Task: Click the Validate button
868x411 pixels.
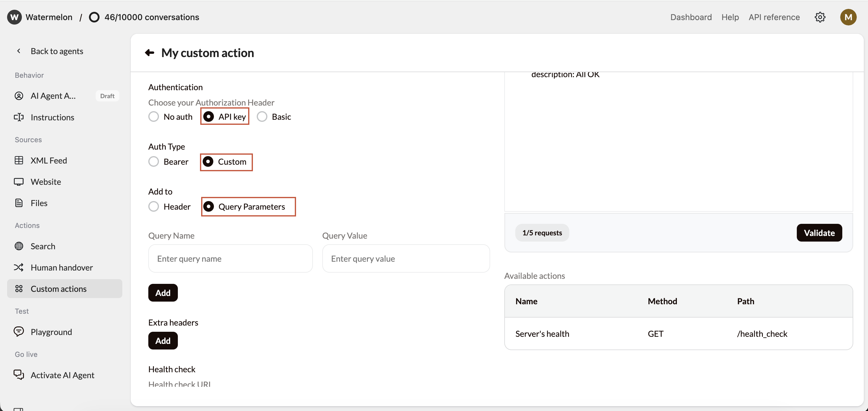Action: pos(819,233)
